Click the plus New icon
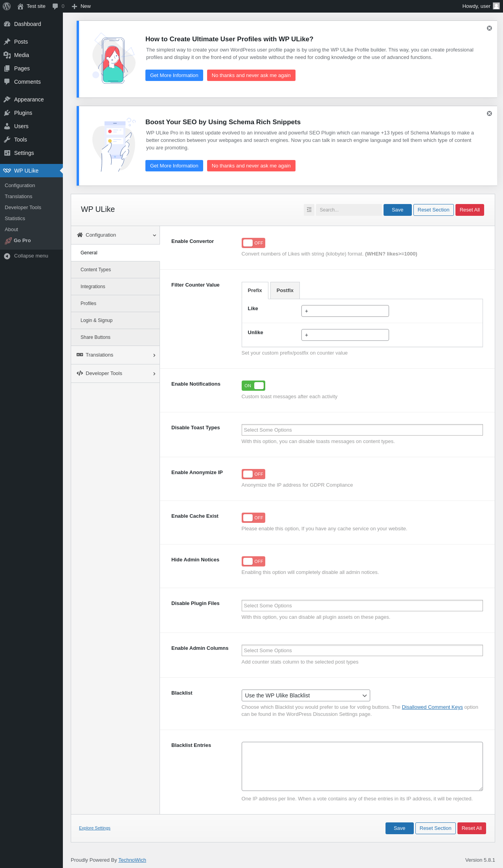This screenshot has width=503, height=868. click(x=74, y=6)
